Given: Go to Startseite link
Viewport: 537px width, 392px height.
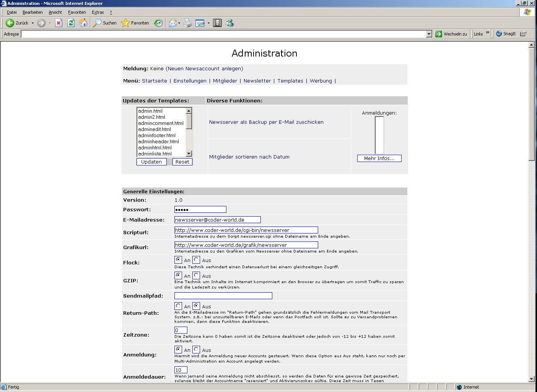Looking at the screenshot, I should 155,81.
